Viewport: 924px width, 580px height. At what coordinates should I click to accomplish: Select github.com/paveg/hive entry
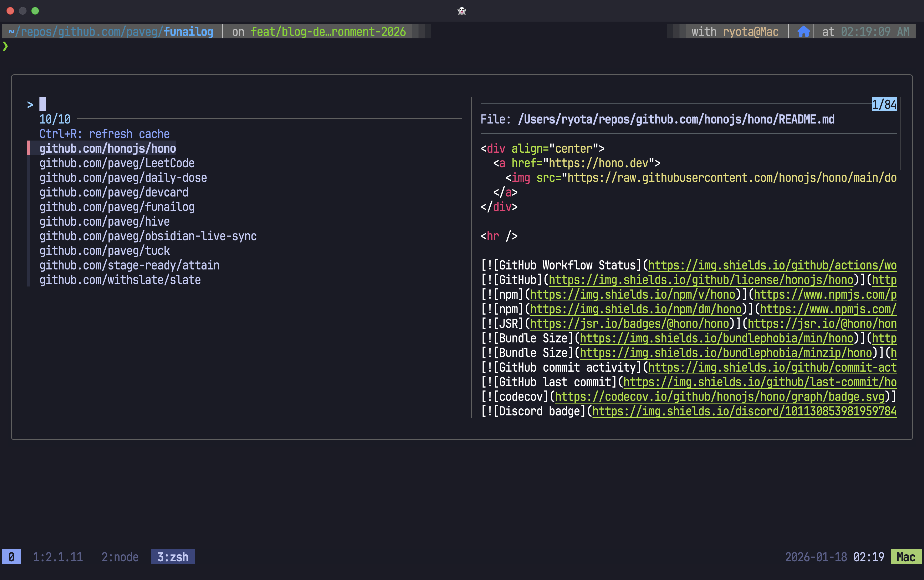(x=105, y=221)
